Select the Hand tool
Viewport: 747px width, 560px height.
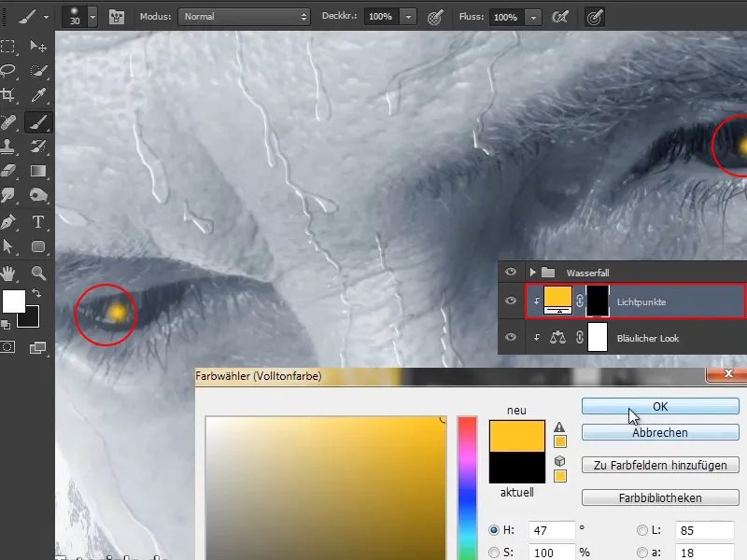(x=8, y=273)
